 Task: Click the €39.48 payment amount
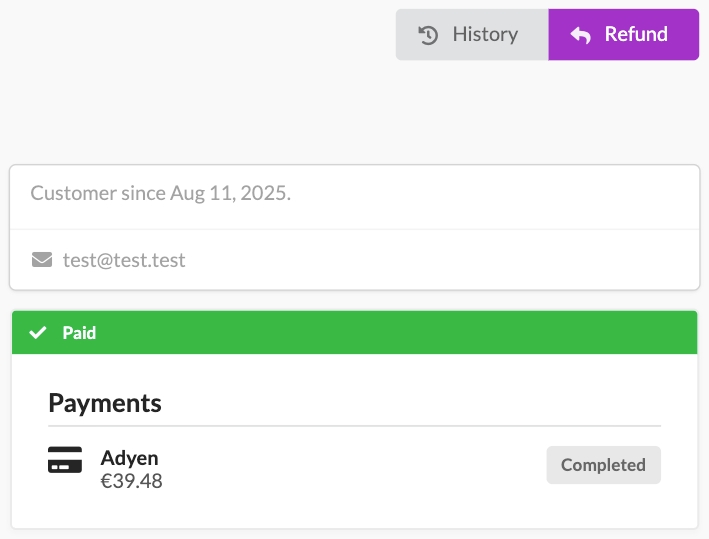(x=132, y=481)
